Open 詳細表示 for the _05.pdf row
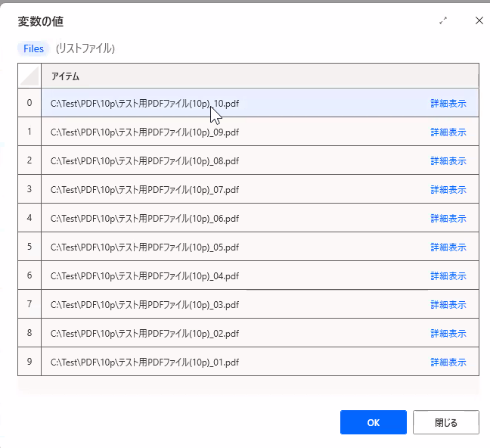Screen dimensions: 490x448 pos(448,247)
